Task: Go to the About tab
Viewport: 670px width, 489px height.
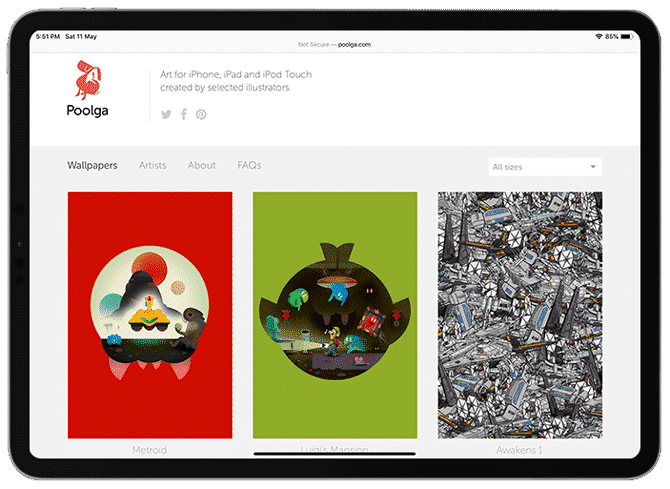Action: (202, 165)
